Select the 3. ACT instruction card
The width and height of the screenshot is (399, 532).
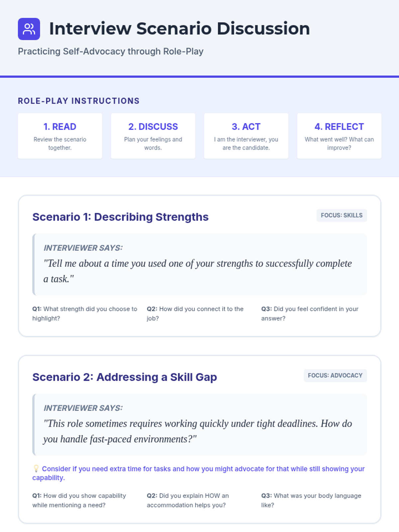pos(246,136)
